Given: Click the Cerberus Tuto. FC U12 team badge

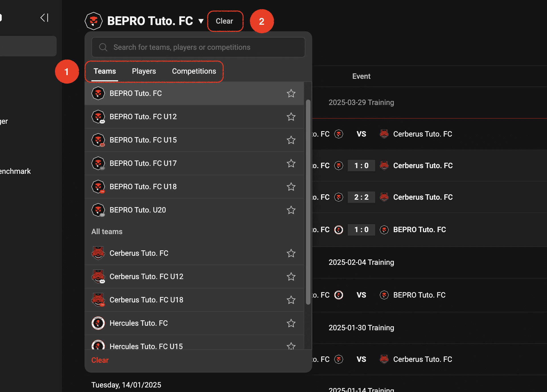Looking at the screenshot, I should tap(98, 277).
